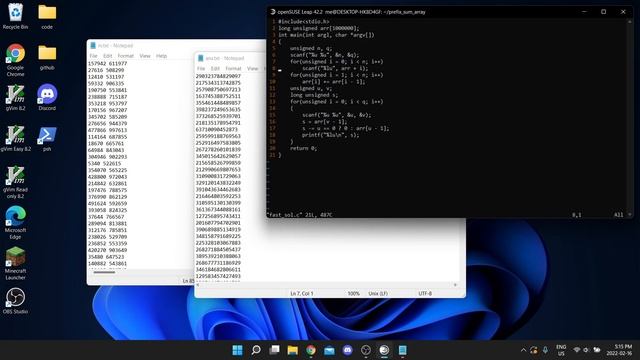
Task: Click line '5340 522615' in in.txt
Action: pos(104,164)
